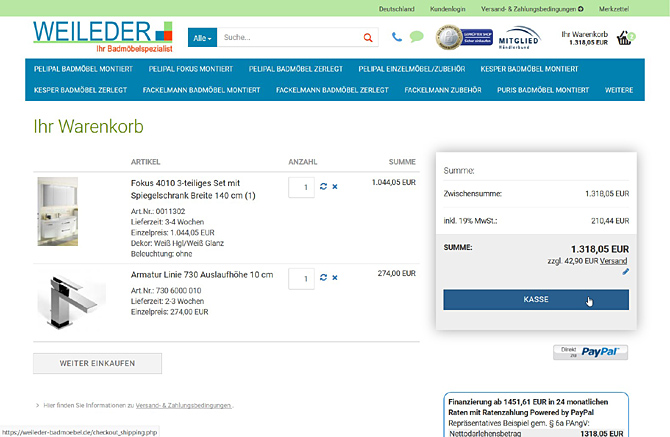Click Dekor: Weiß Hgl/Weiß Glanz text
Image resolution: width=670 pixels, height=437 pixels.
[177, 243]
